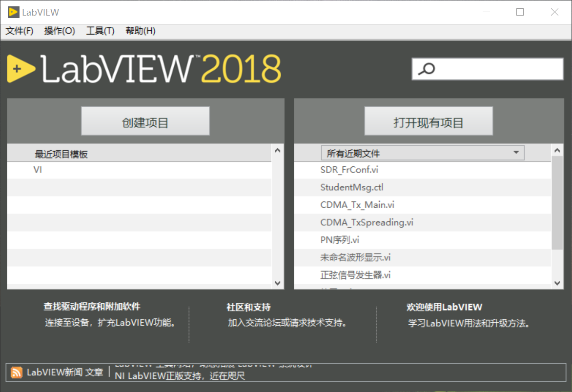Image resolution: width=572 pixels, height=392 pixels.
Task: Open the 文件(F) menu
Action: [x=20, y=31]
